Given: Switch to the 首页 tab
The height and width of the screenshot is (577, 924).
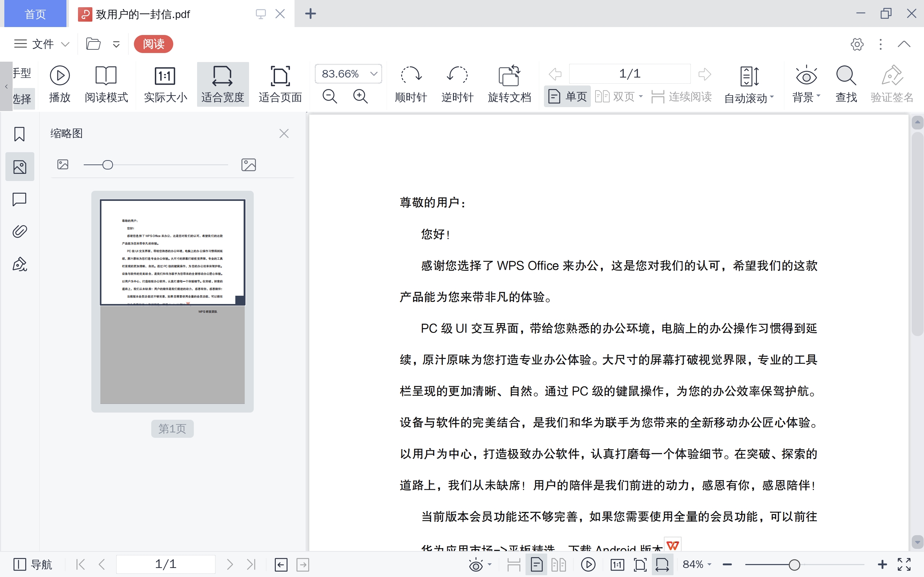Looking at the screenshot, I should [x=35, y=14].
